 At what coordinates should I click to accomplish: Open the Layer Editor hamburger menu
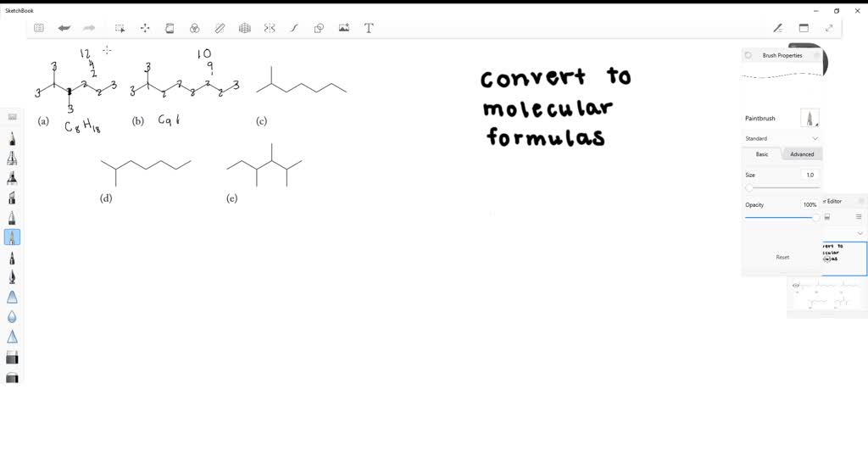click(859, 216)
